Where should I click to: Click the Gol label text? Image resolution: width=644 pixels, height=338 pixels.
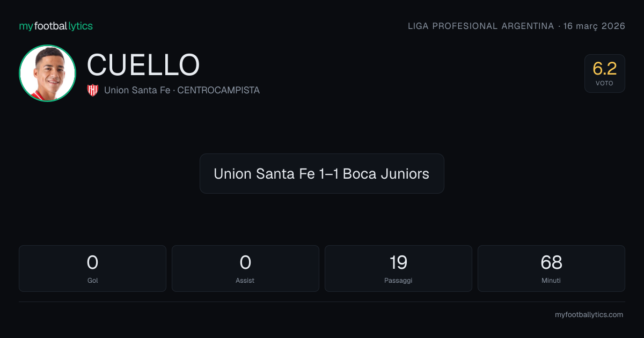[92, 280]
